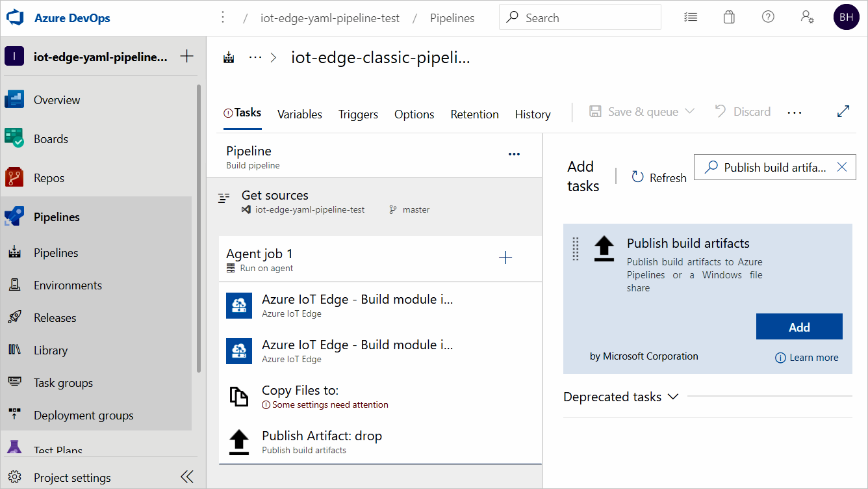Click the task list icon in header
Image resolution: width=868 pixels, height=489 pixels.
click(691, 18)
